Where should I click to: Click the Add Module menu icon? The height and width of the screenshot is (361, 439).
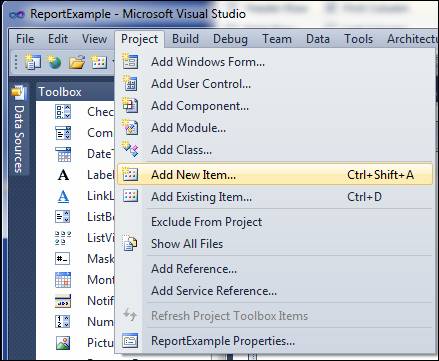coord(130,127)
